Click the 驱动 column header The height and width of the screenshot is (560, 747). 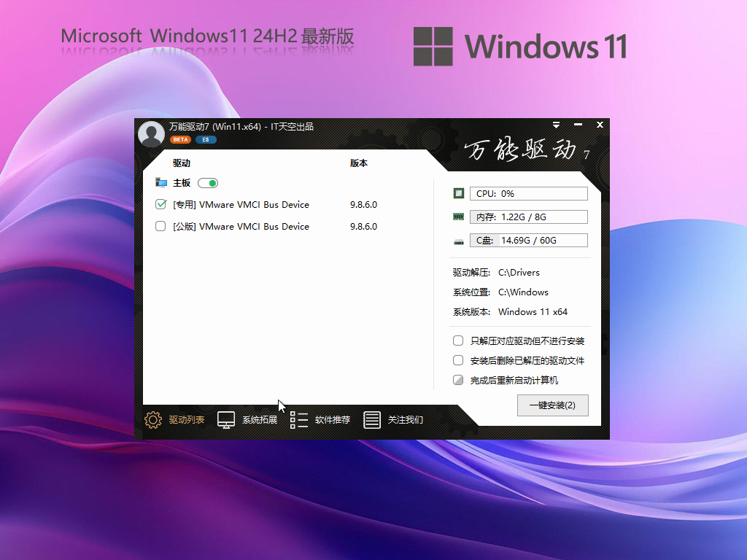pos(182,163)
